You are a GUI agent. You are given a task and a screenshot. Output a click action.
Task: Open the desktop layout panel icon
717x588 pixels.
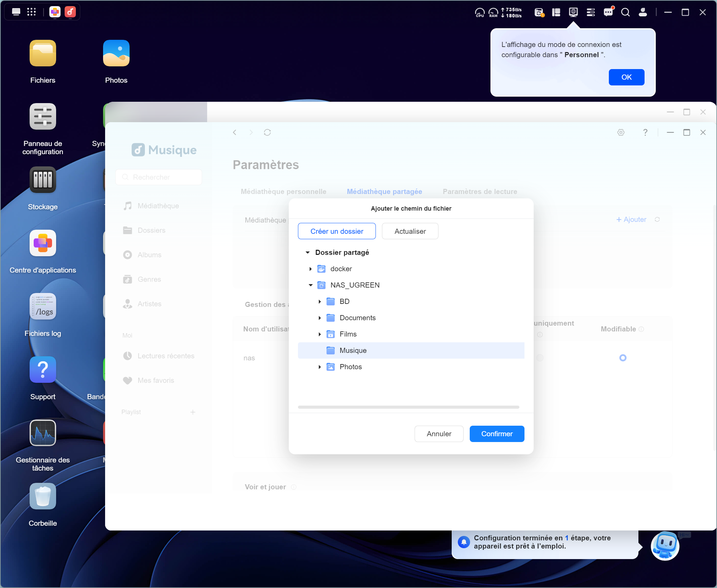pyautogui.click(x=556, y=13)
